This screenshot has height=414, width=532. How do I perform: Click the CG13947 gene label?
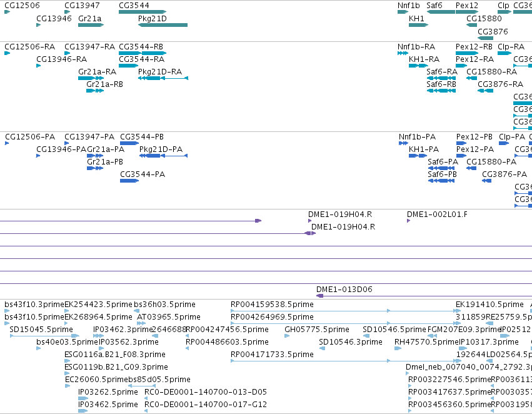tap(82, 6)
